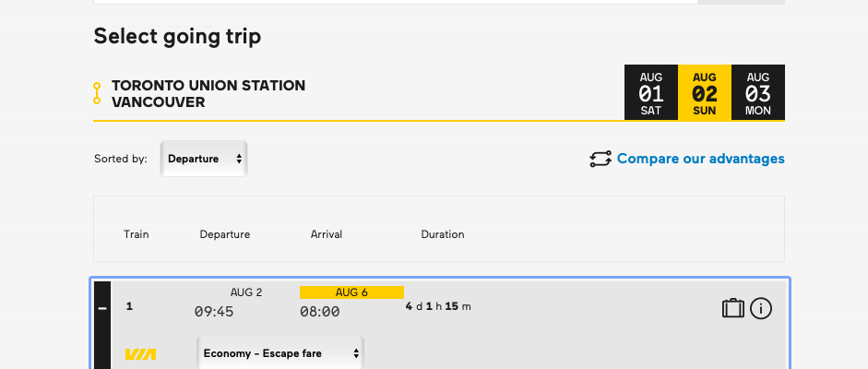Open Compare our advantages link

(x=700, y=159)
